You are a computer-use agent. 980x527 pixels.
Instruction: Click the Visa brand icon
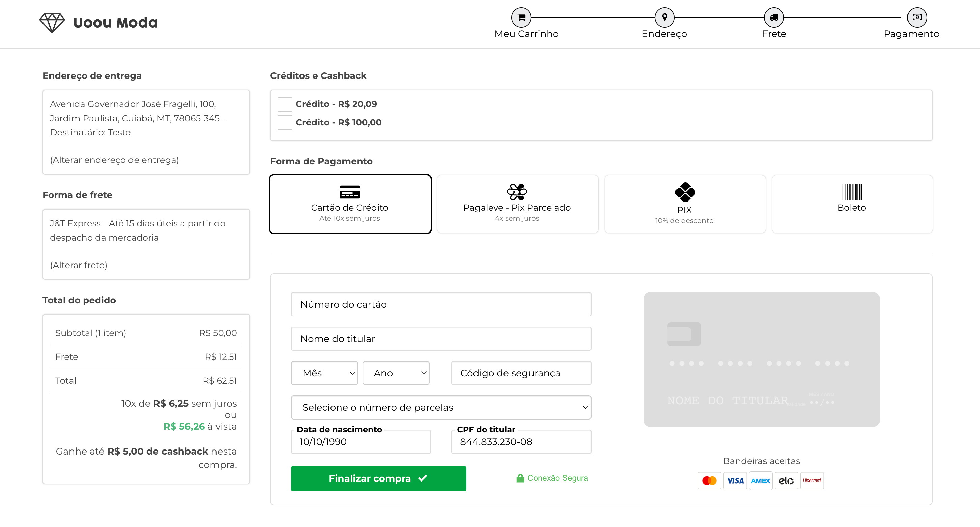(735, 480)
